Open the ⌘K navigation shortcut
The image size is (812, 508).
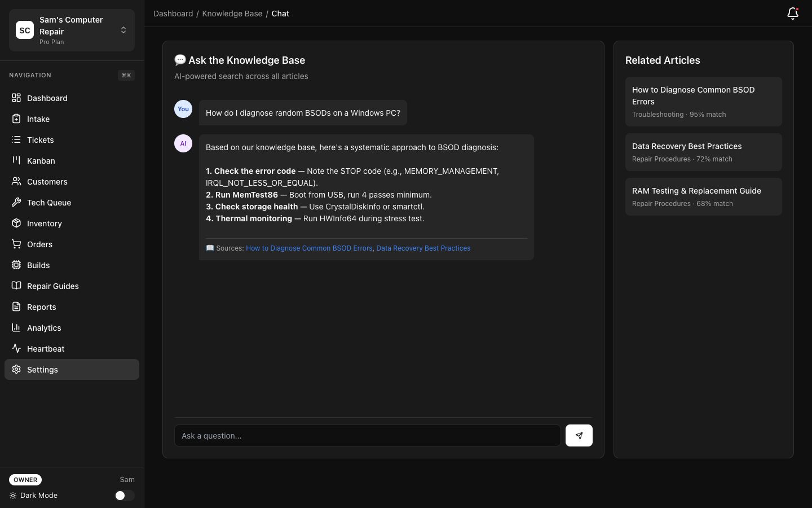[x=126, y=75]
